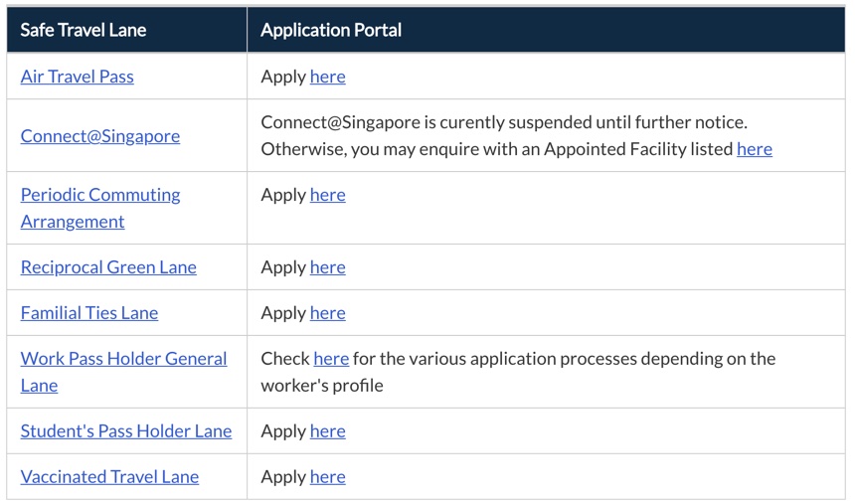855x504 pixels.
Task: Click 'here' to apply for Student's Pass Holder Lane
Action: pyautogui.click(x=327, y=430)
